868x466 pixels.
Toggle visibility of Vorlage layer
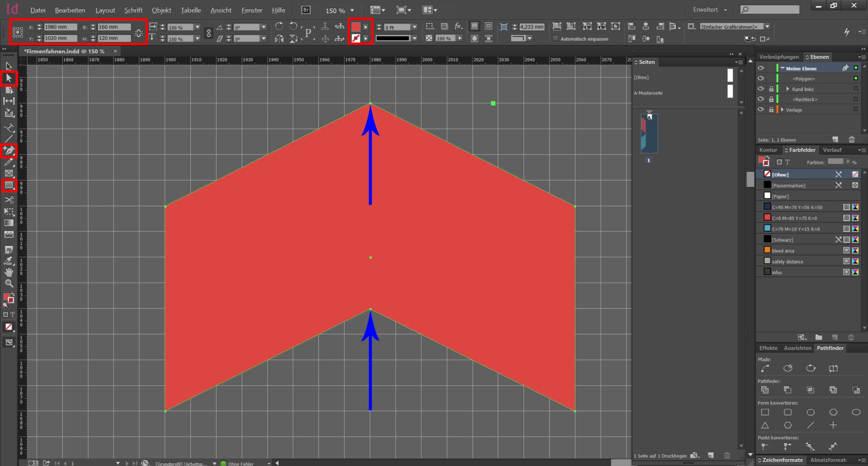pos(761,109)
